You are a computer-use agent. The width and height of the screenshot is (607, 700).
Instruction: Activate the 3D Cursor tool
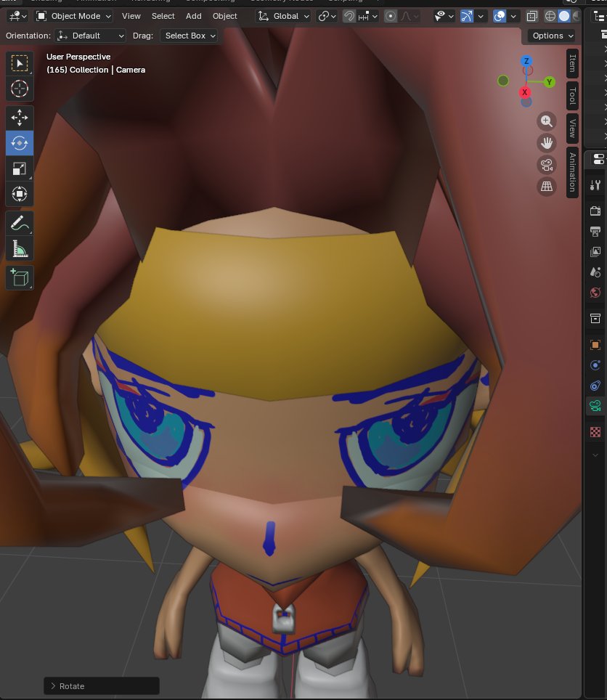(x=19, y=89)
